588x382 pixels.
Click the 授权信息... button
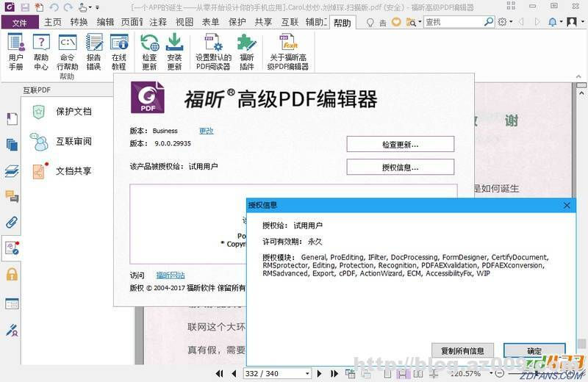(x=400, y=167)
